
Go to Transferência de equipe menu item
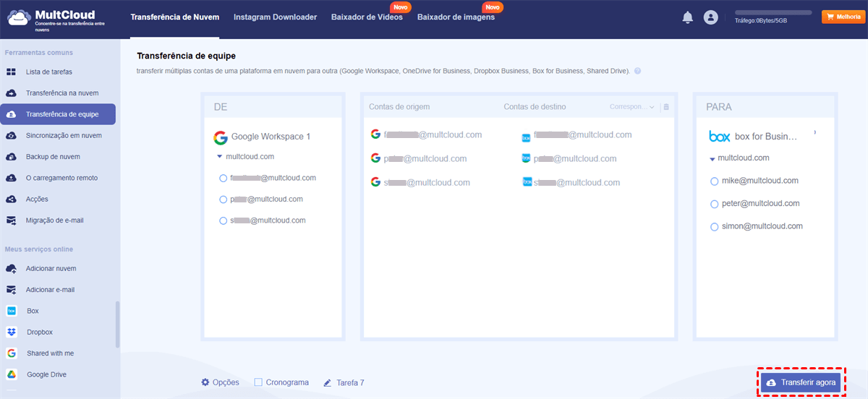[58, 114]
